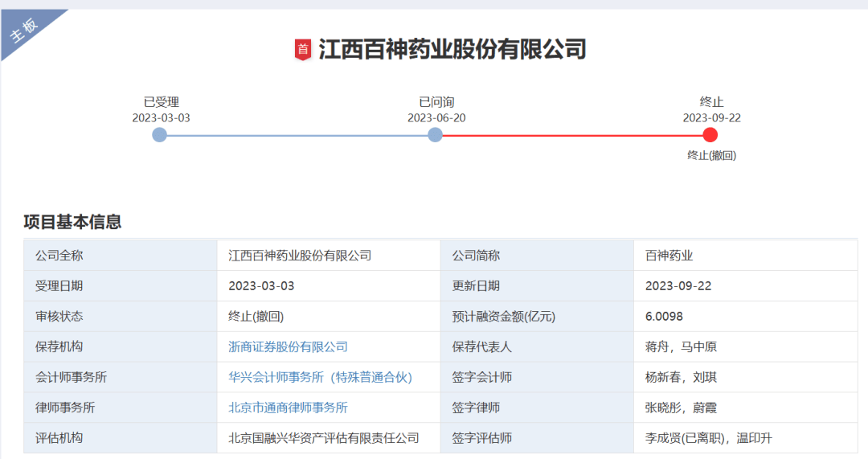Click the 杨新春，刘琪 signing accountants cell
This screenshot has height=459, width=868.
click(x=681, y=378)
